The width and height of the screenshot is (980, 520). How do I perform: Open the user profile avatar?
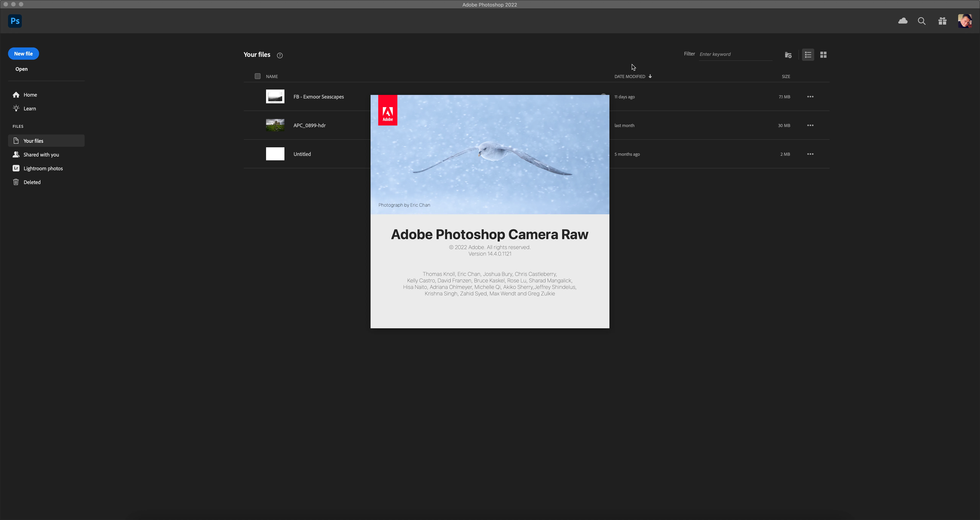pyautogui.click(x=964, y=21)
